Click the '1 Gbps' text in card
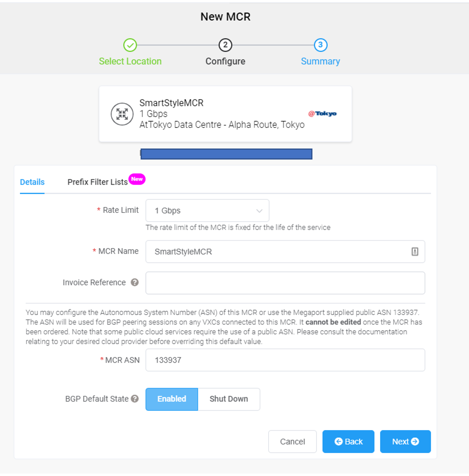Viewport: 469px width, 476px height. pyautogui.click(x=154, y=114)
